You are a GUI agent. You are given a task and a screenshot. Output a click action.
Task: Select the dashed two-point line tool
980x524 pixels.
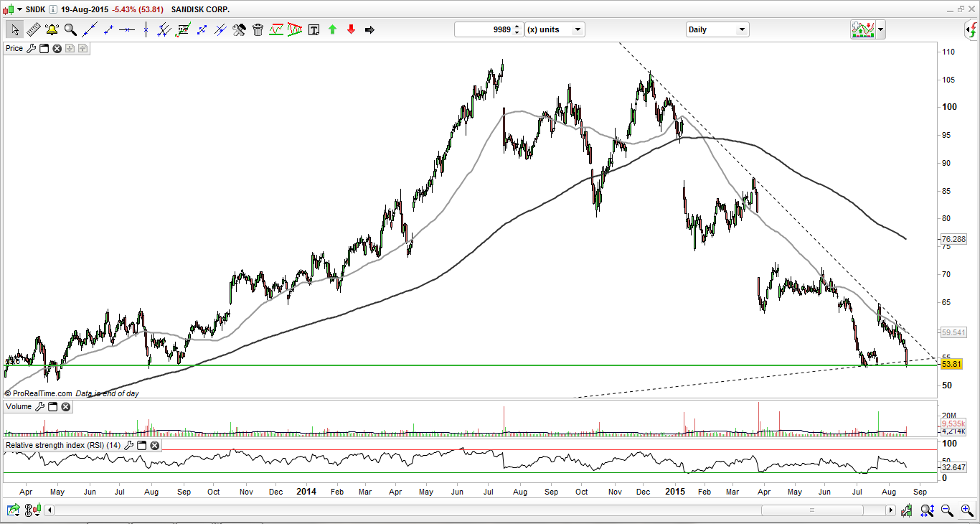click(202, 29)
